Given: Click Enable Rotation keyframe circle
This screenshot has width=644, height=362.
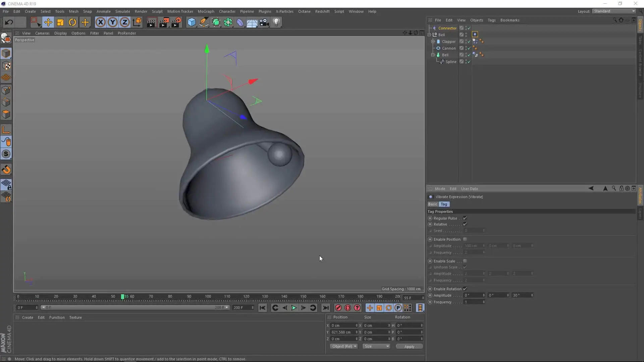Looking at the screenshot, I should pos(430,289).
